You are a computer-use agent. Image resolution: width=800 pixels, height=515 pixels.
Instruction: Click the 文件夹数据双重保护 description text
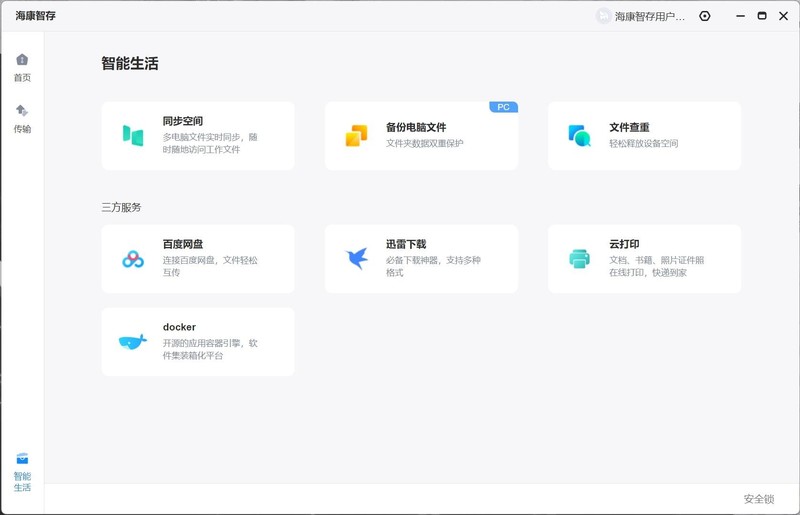tap(424, 143)
